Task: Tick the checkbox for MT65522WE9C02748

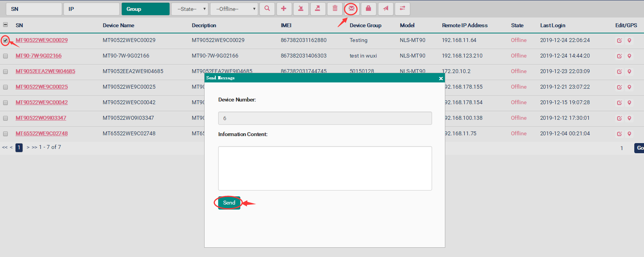Action: [5, 134]
